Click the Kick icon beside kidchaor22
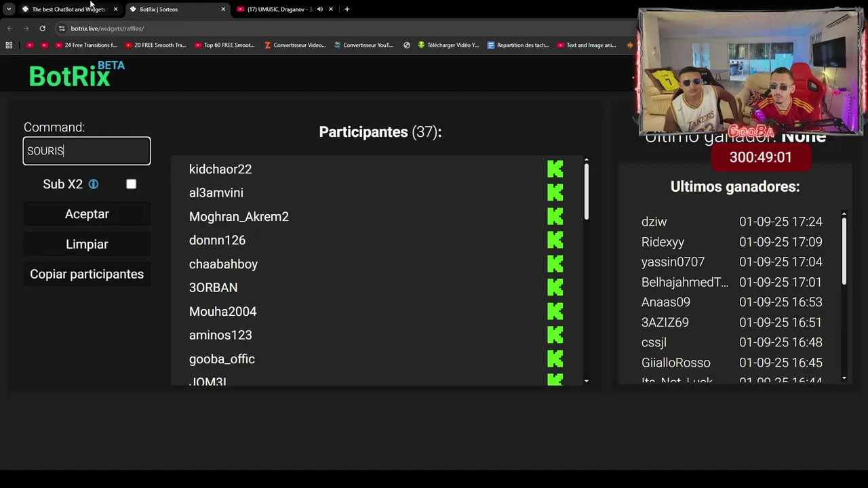 coord(555,169)
